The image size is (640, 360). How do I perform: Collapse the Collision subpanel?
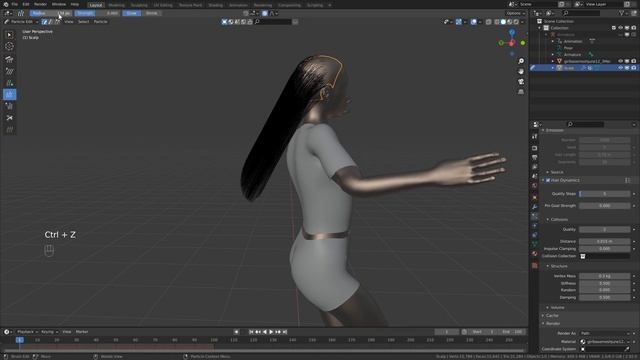pos(559,220)
